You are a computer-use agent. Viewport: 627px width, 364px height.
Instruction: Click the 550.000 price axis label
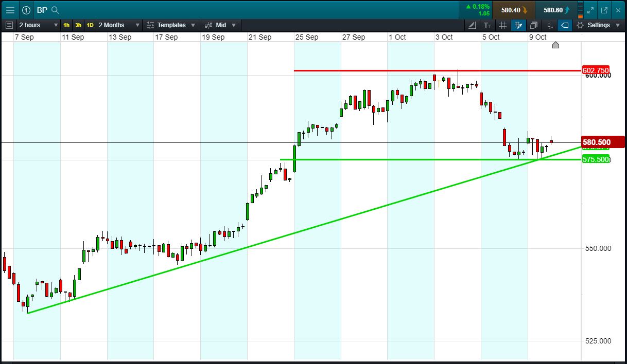[x=597, y=248]
